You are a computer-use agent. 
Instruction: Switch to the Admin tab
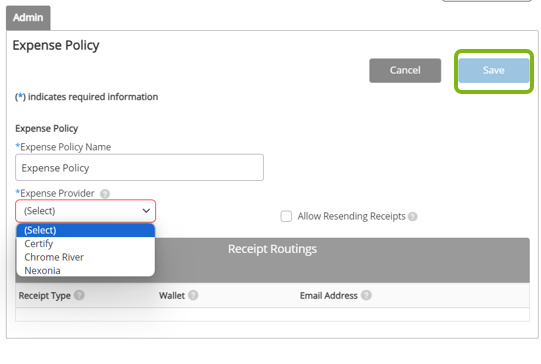[x=28, y=17]
